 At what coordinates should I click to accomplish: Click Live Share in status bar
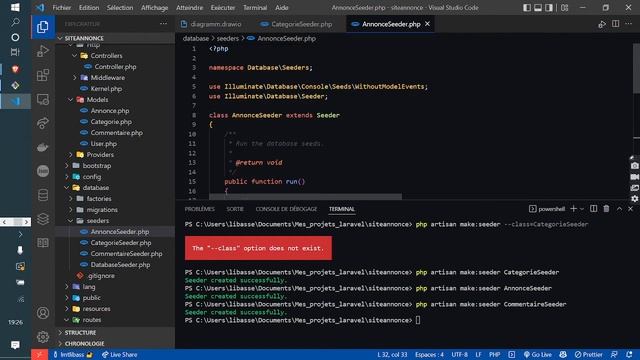[119, 354]
